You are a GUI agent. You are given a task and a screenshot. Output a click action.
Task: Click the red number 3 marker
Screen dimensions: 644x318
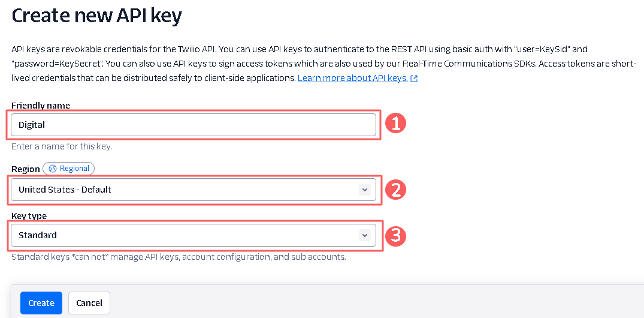[x=395, y=235]
